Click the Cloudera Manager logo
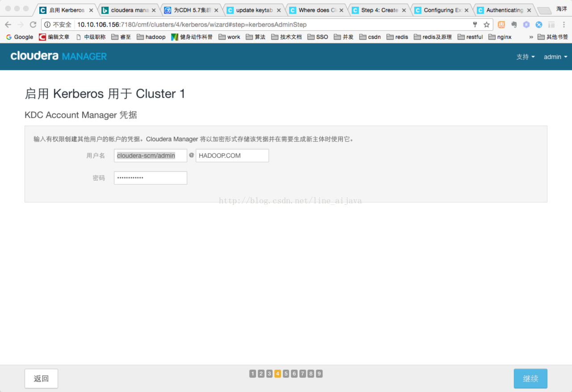The image size is (572, 392). 59,56
